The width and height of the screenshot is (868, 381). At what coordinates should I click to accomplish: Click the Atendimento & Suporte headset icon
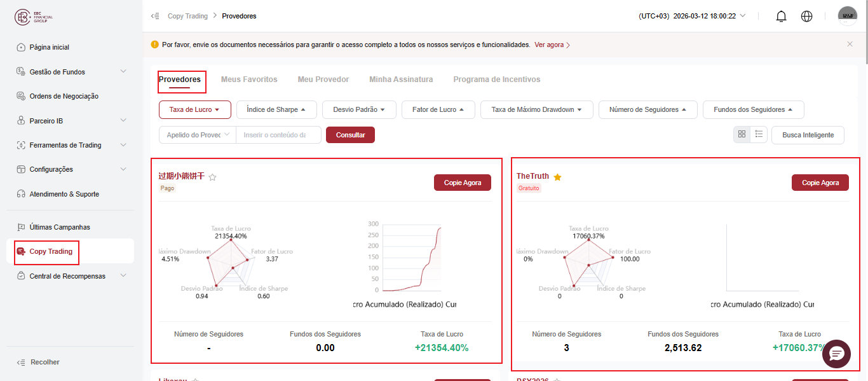pos(21,194)
